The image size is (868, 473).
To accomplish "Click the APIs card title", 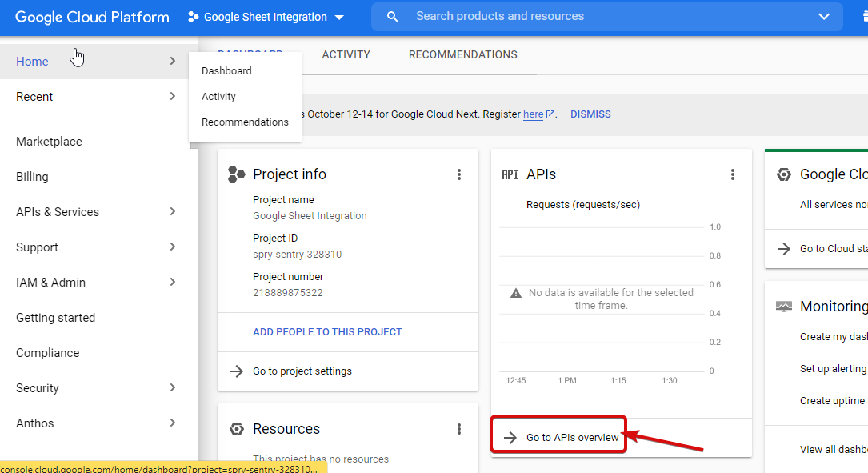I will 541,174.
